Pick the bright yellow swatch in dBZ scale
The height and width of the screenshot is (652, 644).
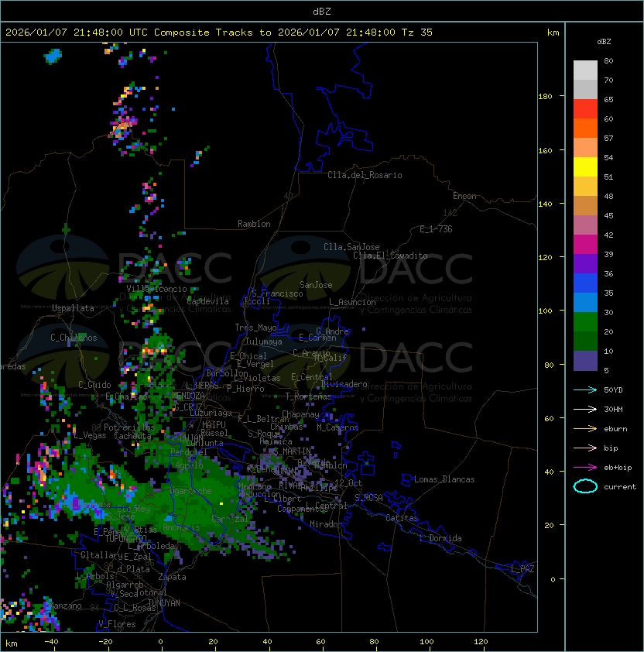pyautogui.click(x=585, y=167)
